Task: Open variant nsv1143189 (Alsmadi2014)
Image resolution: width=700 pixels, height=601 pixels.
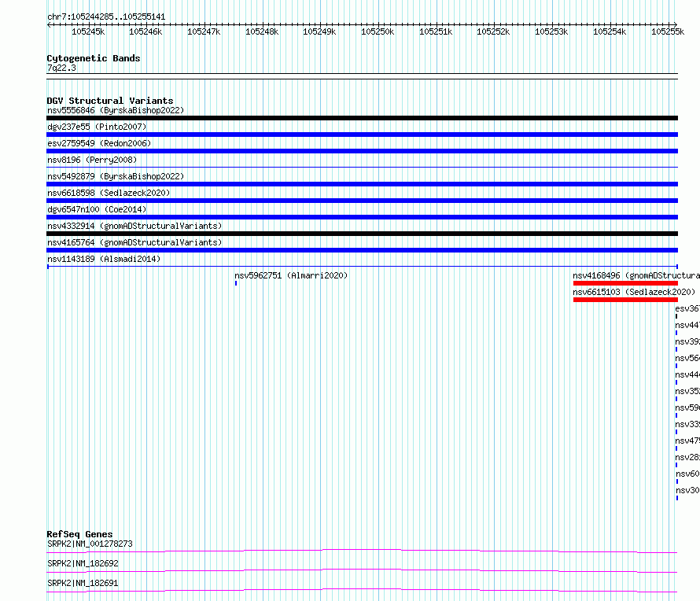Action: [x=104, y=259]
